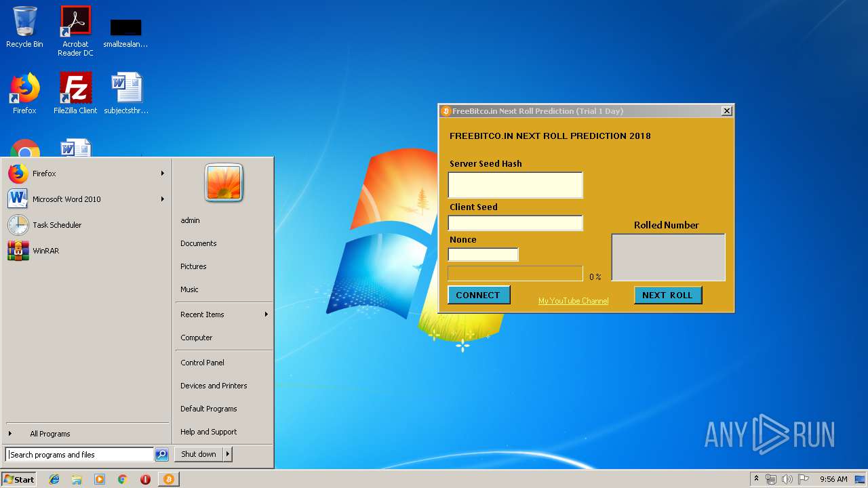
Task: Click the taskbar clock showing 9:56 AM
Action: (833, 479)
